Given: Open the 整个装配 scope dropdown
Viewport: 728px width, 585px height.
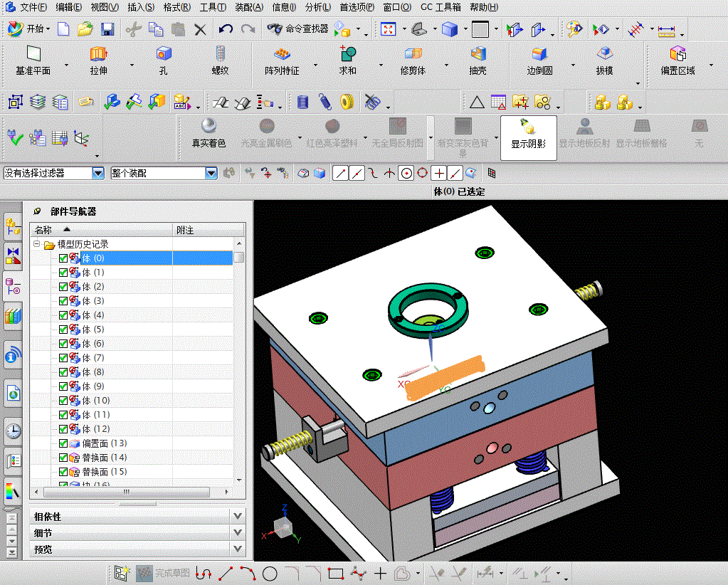Looking at the screenshot, I should click(211, 173).
